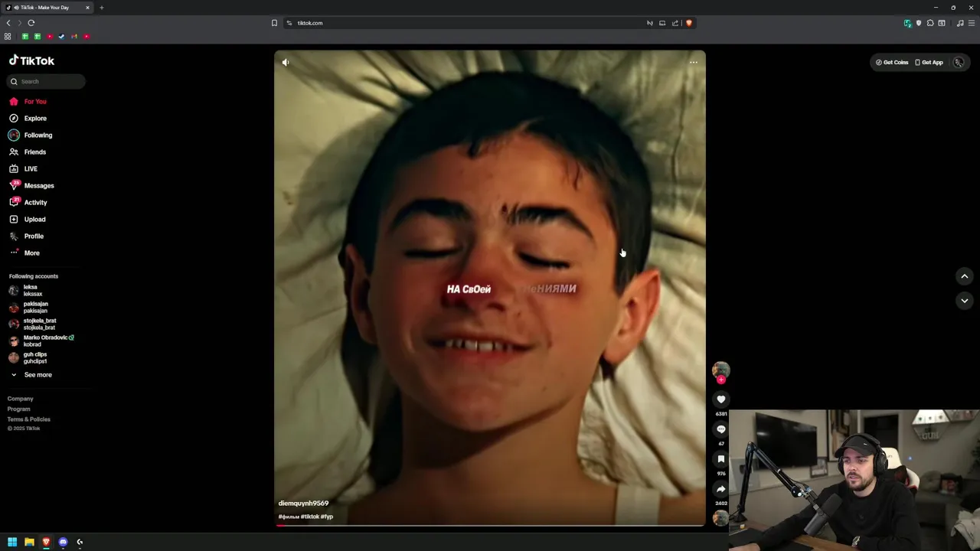980x551 pixels.
Task: Open File Explorer from the taskbar
Action: coord(29,542)
